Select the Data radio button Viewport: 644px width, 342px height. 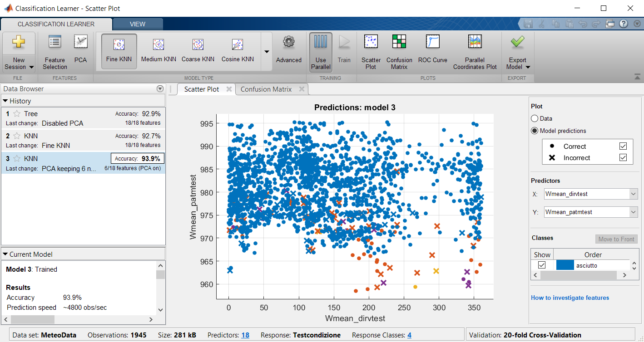click(x=535, y=118)
